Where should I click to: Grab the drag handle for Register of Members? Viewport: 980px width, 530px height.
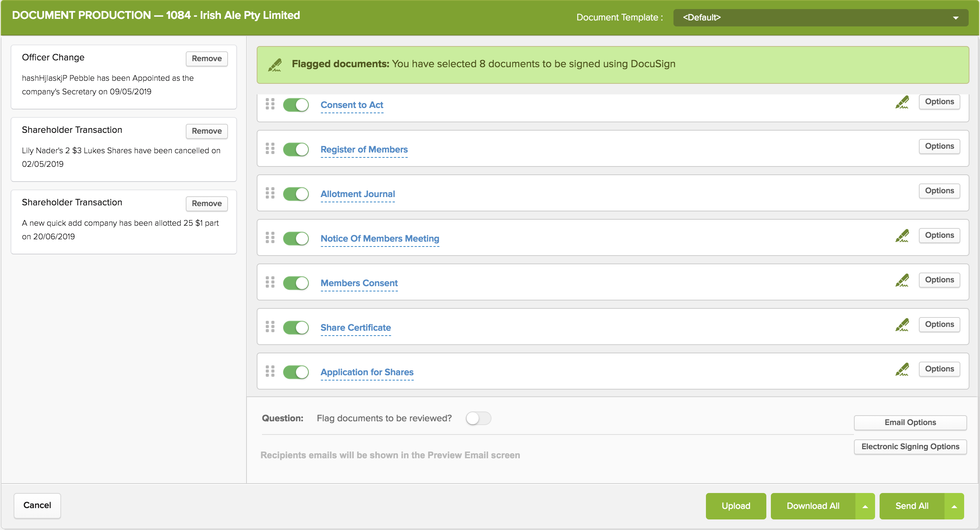click(270, 148)
